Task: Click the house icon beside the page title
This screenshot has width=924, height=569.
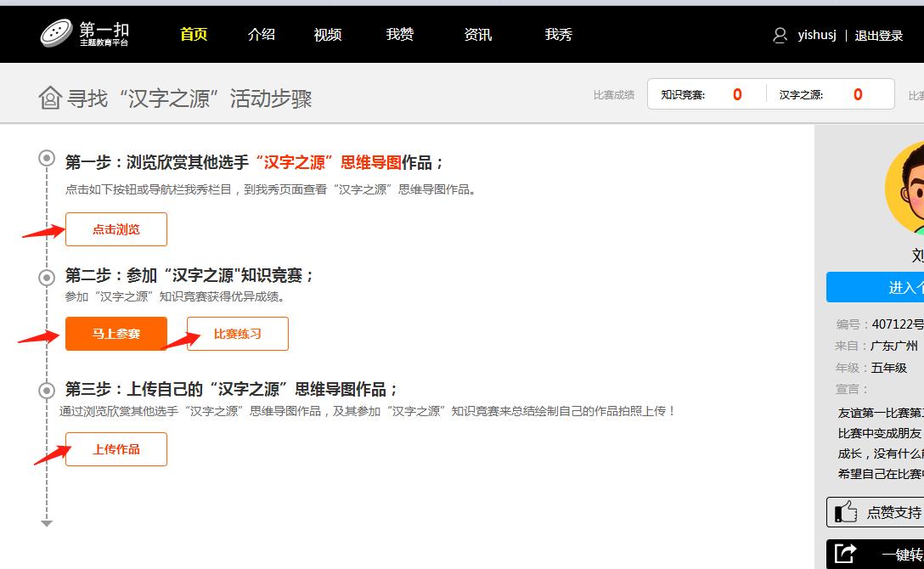Action: (x=50, y=98)
